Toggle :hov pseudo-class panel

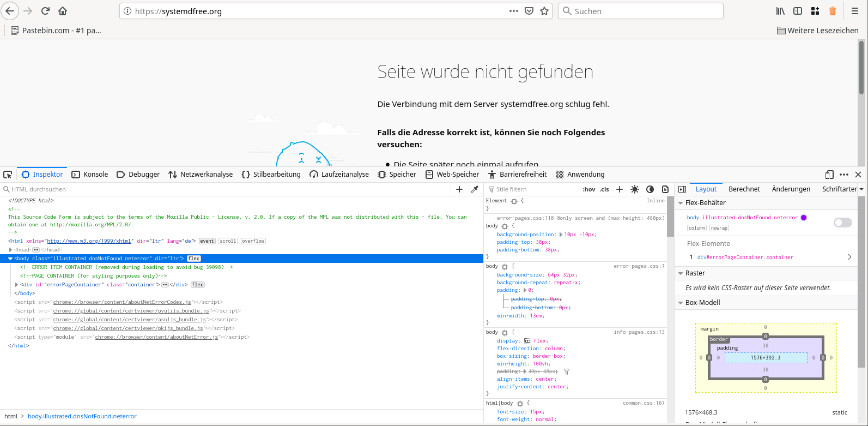(x=588, y=189)
